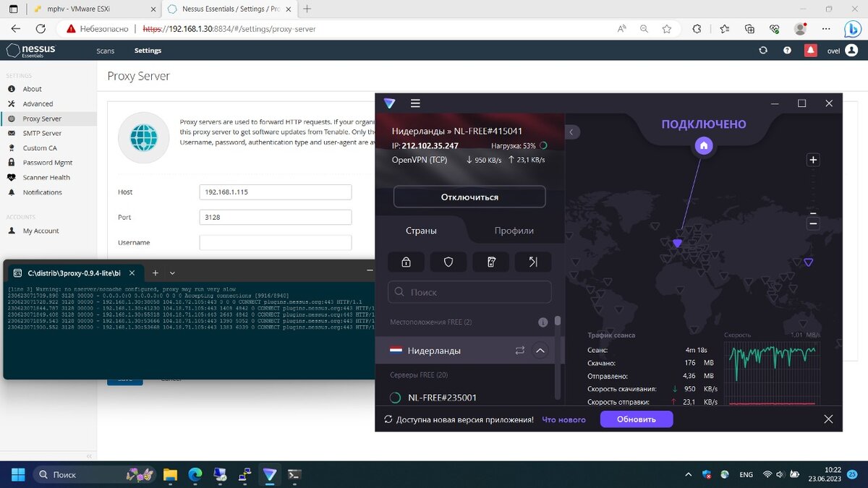Image resolution: width=868 pixels, height=488 pixels.
Task: Open the ovel user menu
Action: [842, 51]
